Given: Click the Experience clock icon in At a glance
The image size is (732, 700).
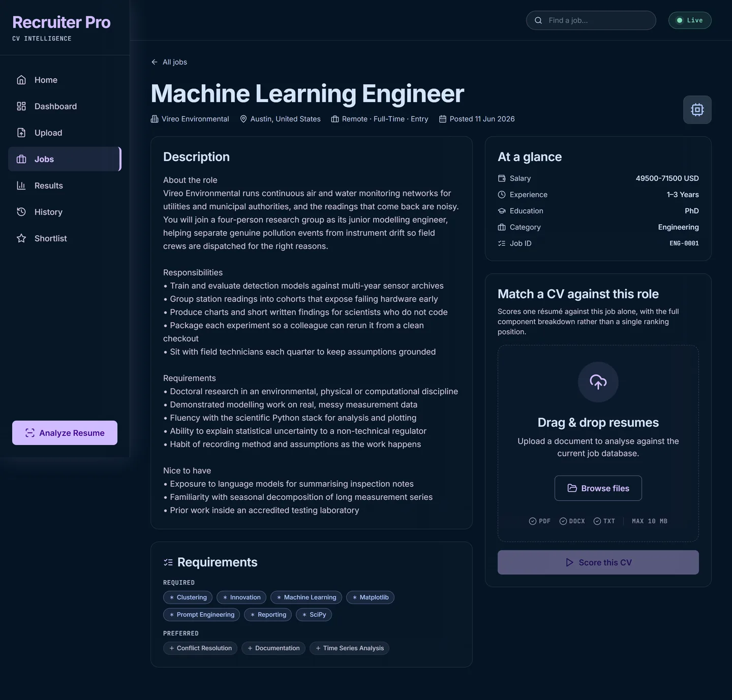Looking at the screenshot, I should click(x=502, y=195).
